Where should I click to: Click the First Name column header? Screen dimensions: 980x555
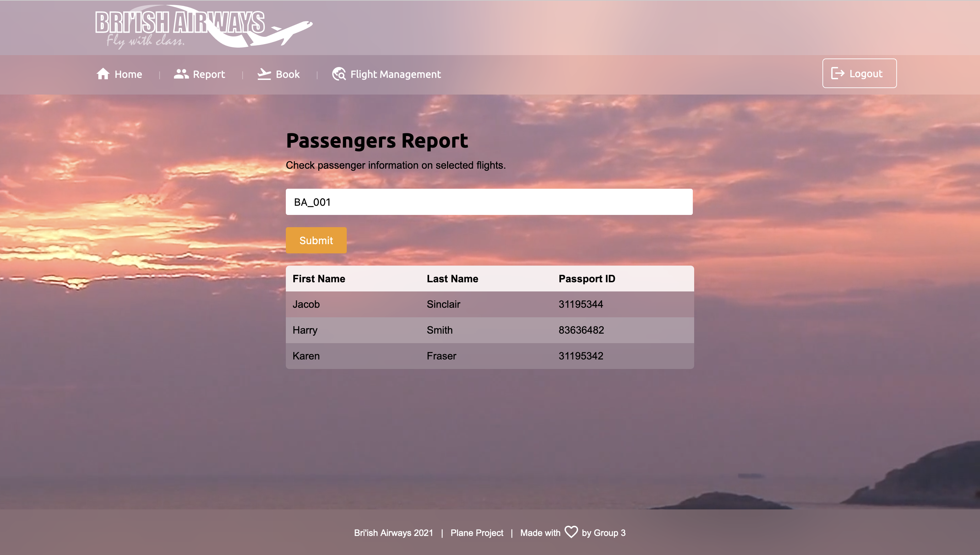[319, 279]
